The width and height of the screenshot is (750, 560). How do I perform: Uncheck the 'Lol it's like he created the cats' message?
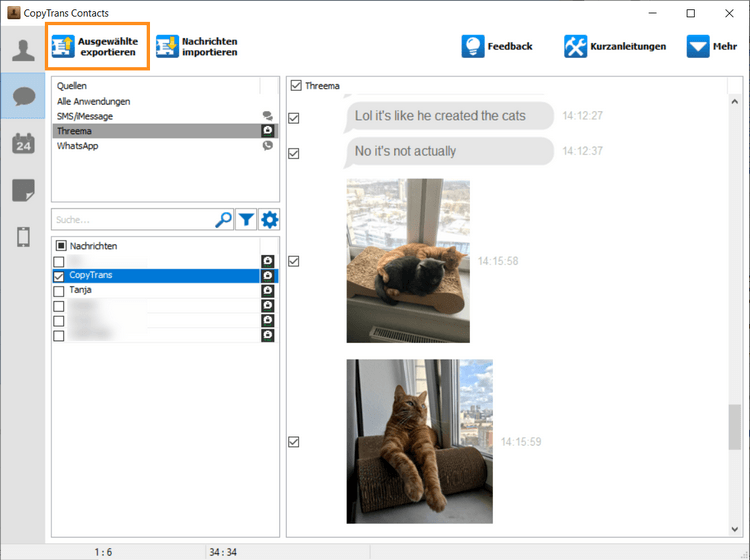294,118
